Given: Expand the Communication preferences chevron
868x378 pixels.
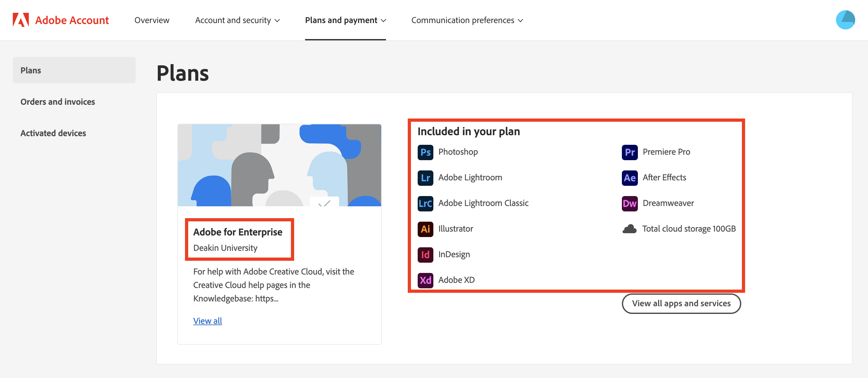Looking at the screenshot, I should [520, 21].
